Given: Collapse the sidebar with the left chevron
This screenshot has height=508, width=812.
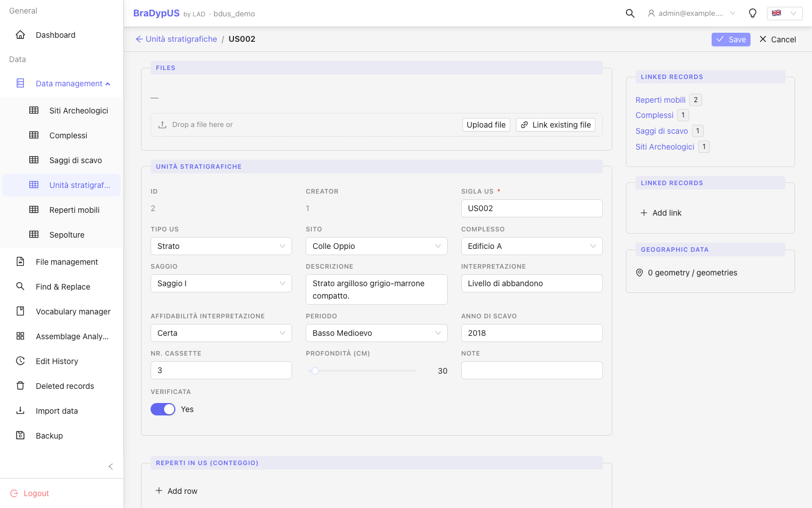Looking at the screenshot, I should [111, 466].
